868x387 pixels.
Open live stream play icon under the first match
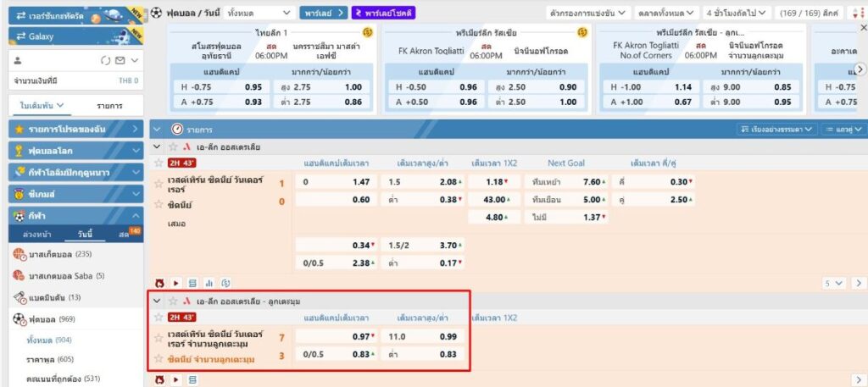[x=176, y=283]
